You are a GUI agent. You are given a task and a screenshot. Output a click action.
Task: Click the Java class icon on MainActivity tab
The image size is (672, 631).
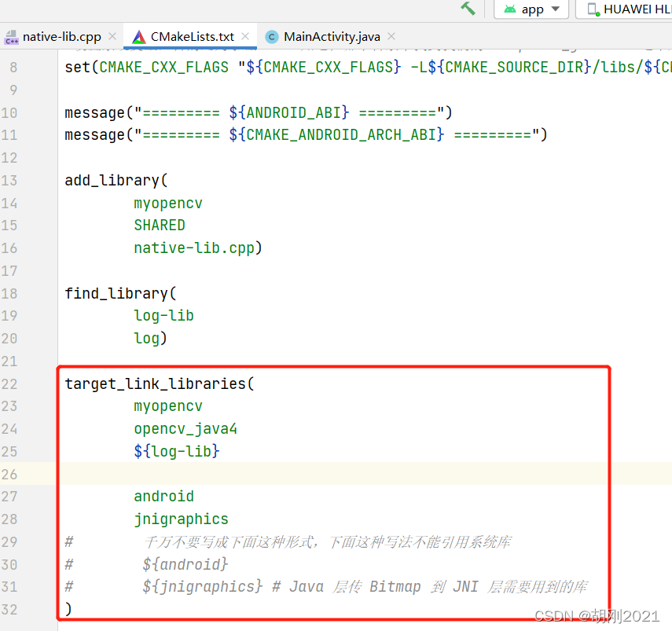272,37
